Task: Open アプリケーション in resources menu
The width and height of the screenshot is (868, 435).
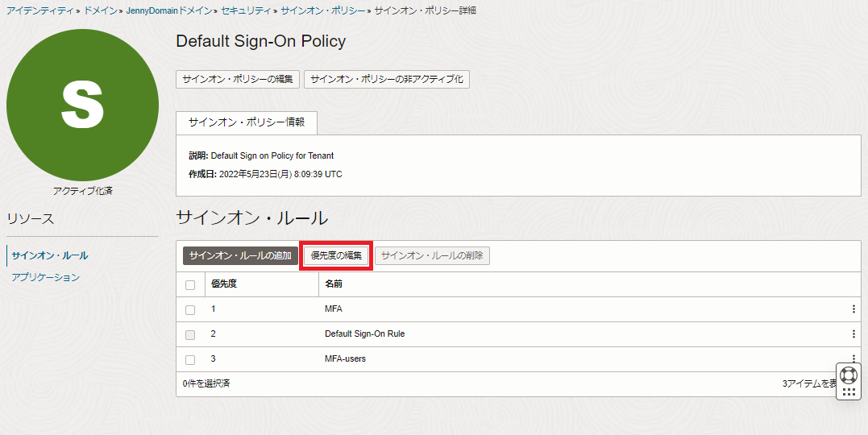Action: pos(45,277)
